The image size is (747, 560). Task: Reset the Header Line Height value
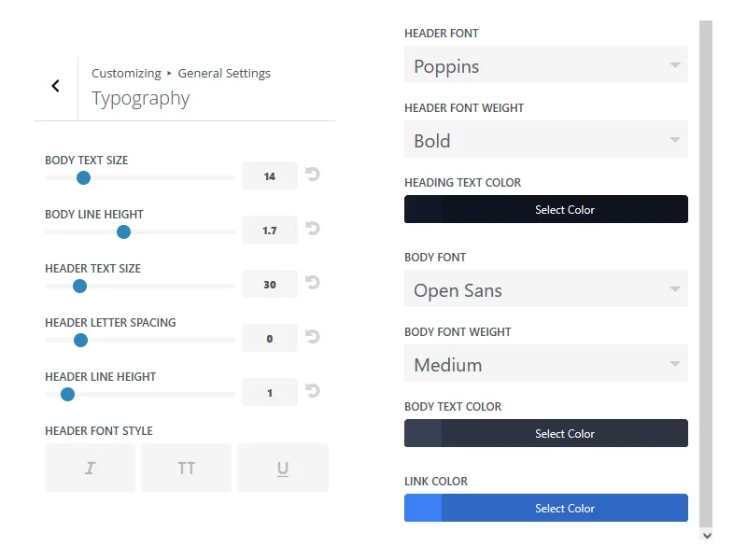click(x=313, y=391)
